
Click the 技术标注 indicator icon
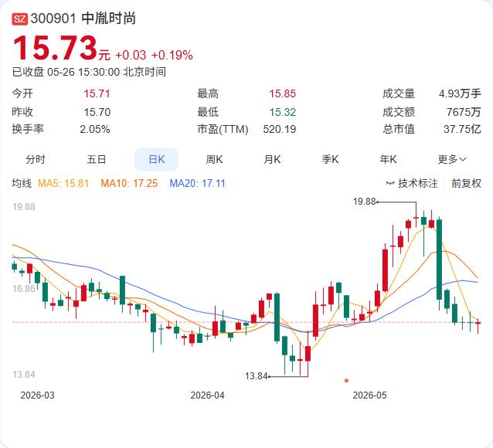[x=390, y=183]
